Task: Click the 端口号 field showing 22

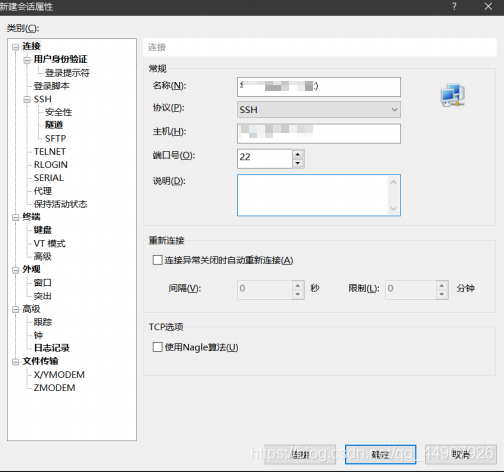Action: (x=265, y=159)
